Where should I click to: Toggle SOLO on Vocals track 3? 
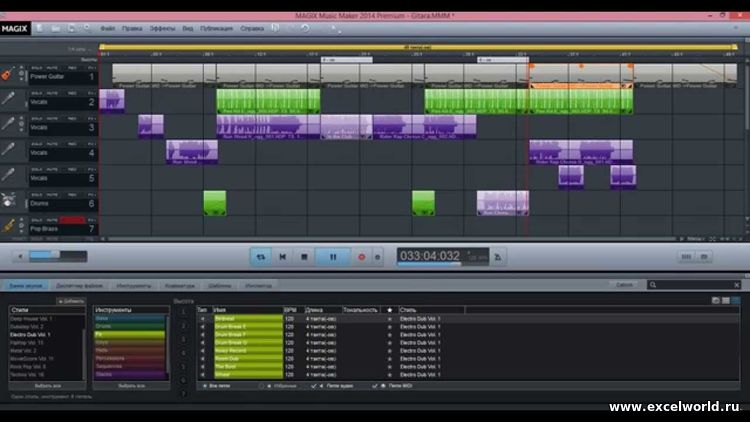point(36,119)
